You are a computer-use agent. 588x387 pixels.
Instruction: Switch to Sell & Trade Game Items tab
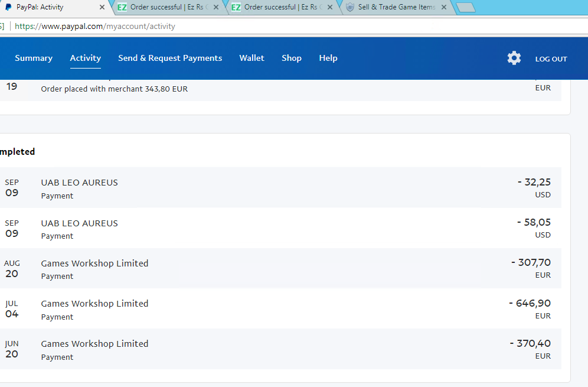397,7
